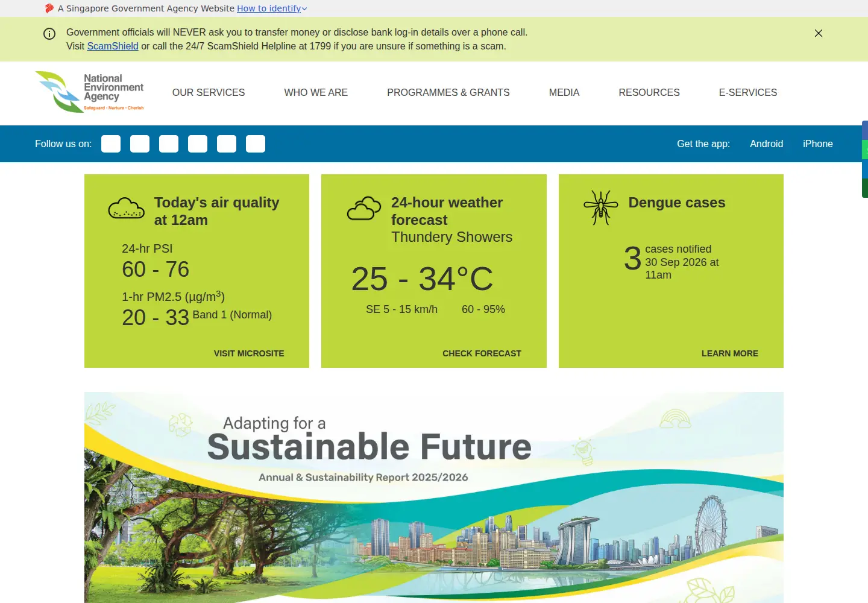The image size is (868, 603).
Task: Click the first social icon after Follow us on
Action: click(111, 144)
